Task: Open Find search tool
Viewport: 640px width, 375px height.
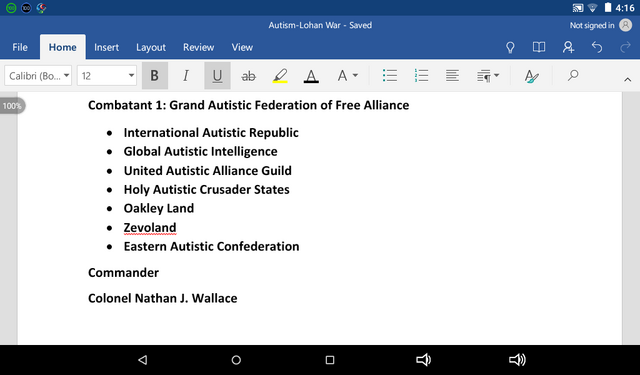Action: tap(573, 75)
